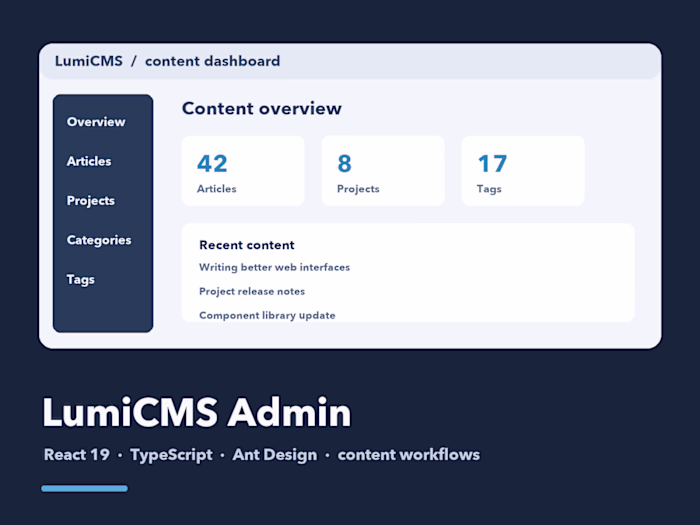This screenshot has height=525, width=700.
Task: Click the content dashboard breadcrumb
Action: [212, 61]
